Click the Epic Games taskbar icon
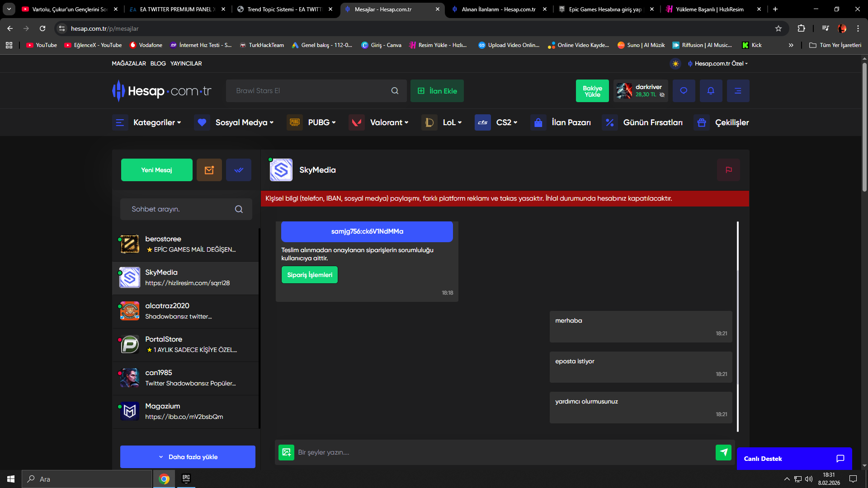 tap(186, 479)
